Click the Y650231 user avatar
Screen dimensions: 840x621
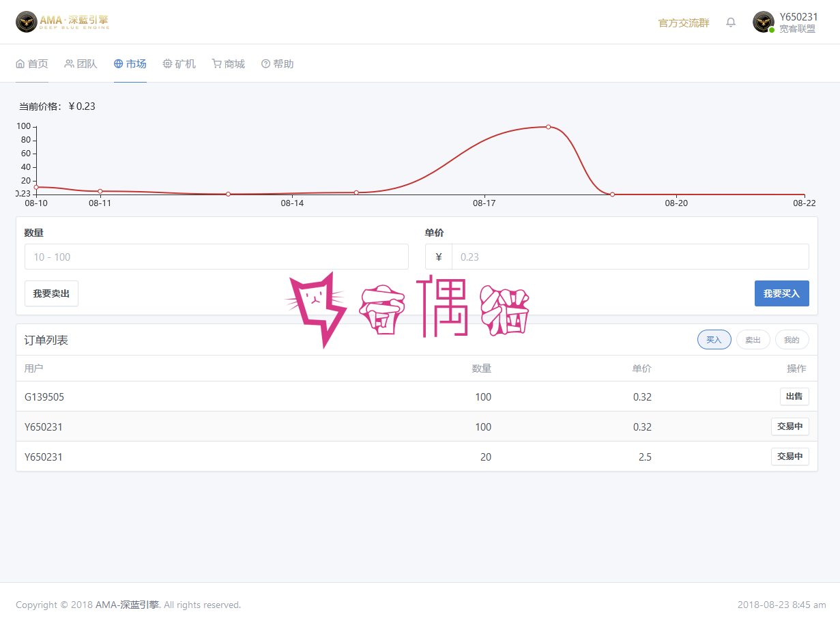763,22
